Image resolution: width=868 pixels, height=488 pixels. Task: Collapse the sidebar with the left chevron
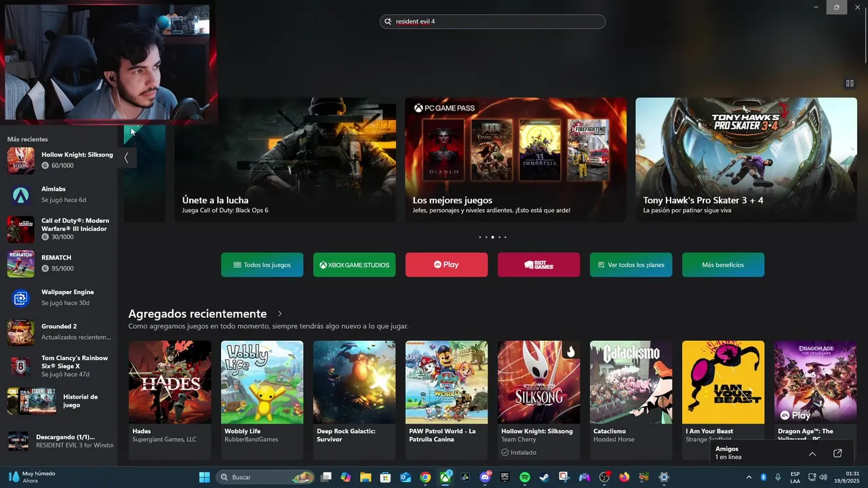(x=126, y=157)
